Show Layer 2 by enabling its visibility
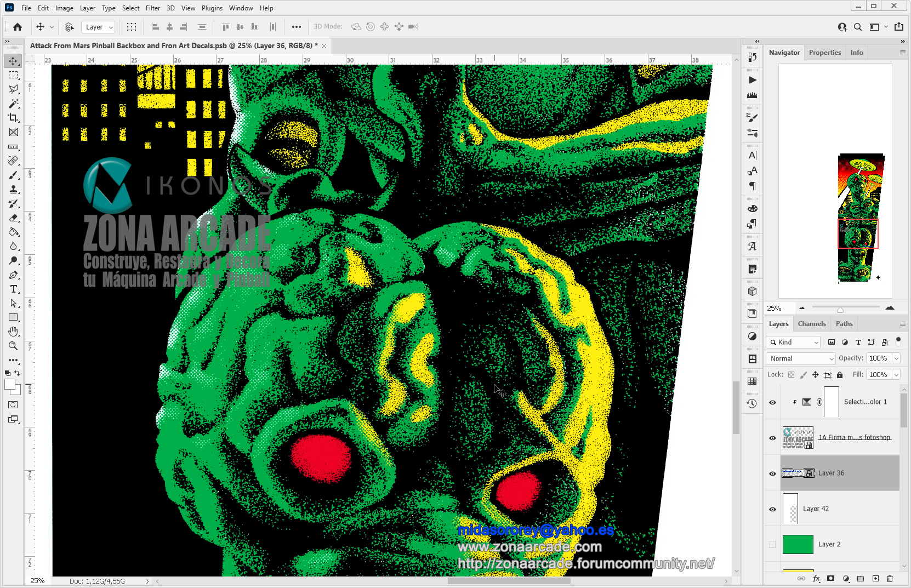Screen dimensions: 911x588 click(772, 544)
